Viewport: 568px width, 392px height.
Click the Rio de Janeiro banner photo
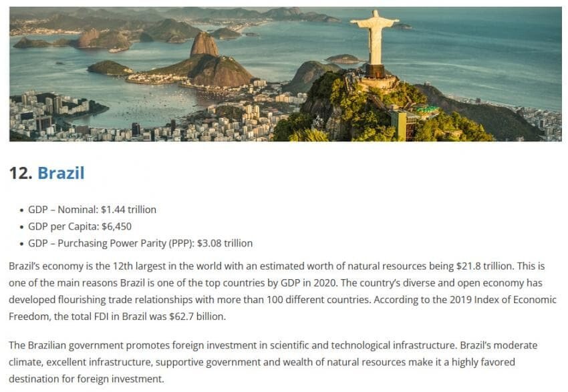(285, 74)
